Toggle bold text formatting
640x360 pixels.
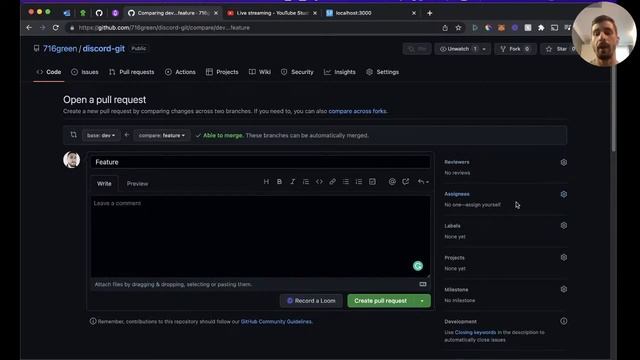(279, 182)
